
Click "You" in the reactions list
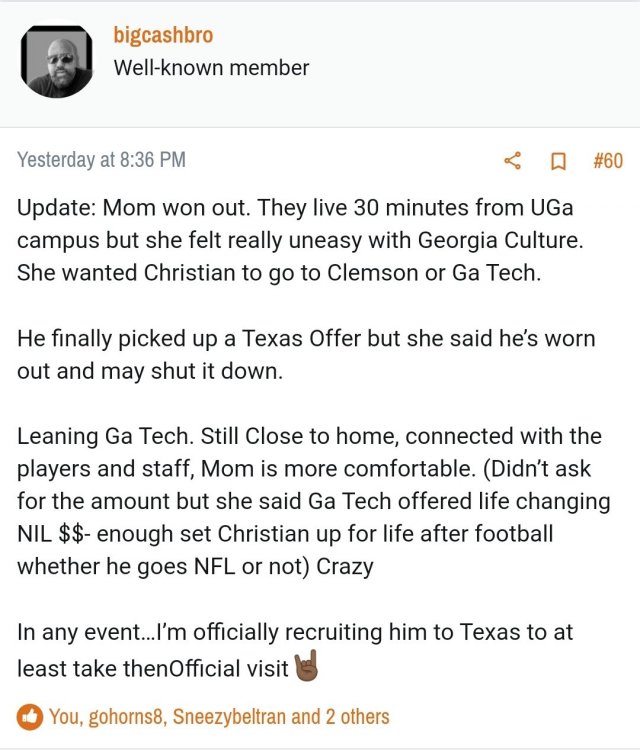click(63, 716)
